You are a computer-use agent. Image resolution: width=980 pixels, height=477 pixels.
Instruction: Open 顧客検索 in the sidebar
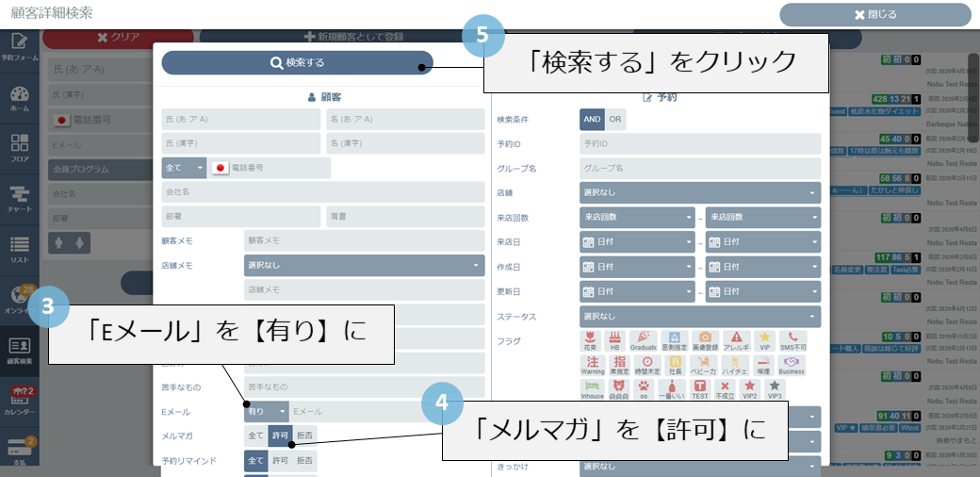[x=19, y=349]
